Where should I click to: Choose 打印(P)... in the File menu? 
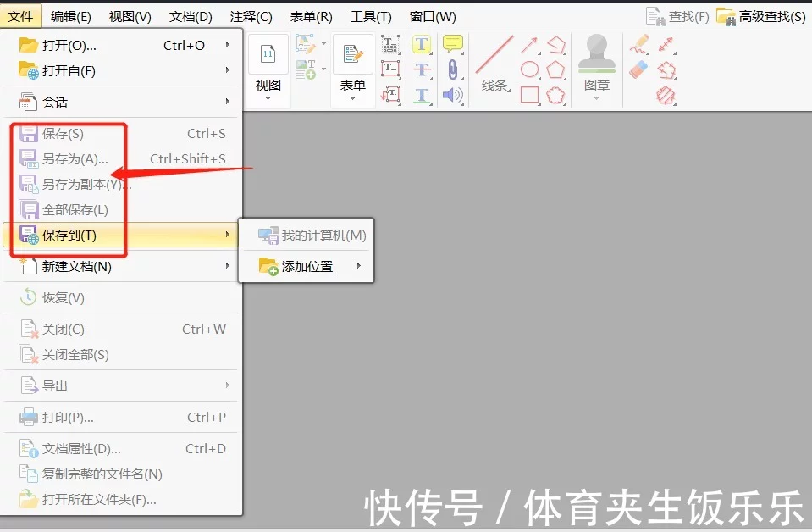122,417
